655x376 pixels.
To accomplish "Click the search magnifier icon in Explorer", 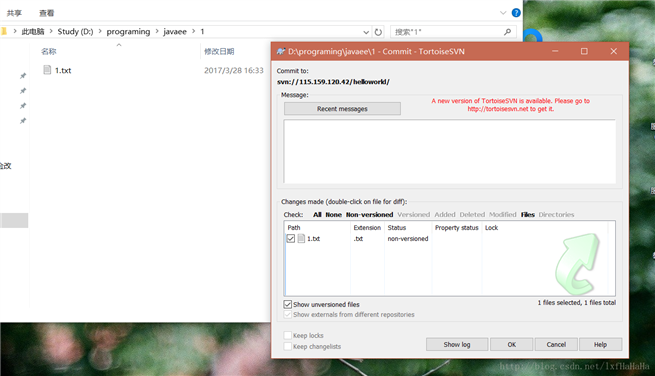I will [x=508, y=32].
